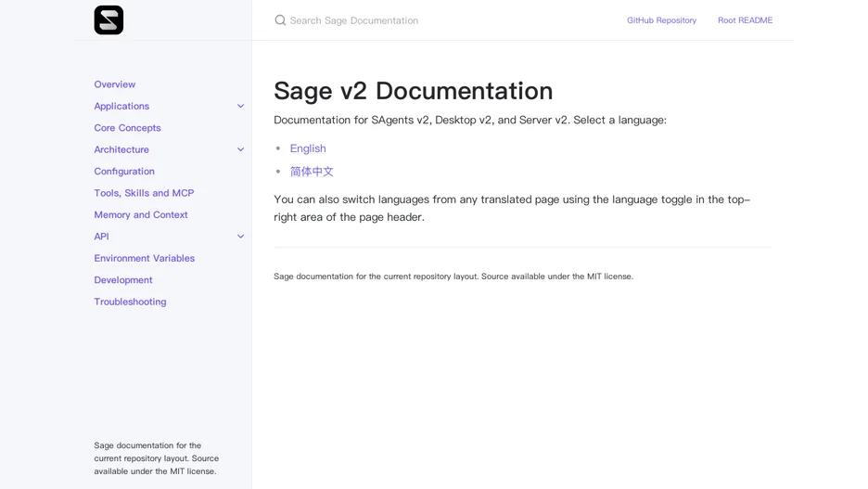Expand the Architecture chevron
868x489 pixels.
pos(241,149)
